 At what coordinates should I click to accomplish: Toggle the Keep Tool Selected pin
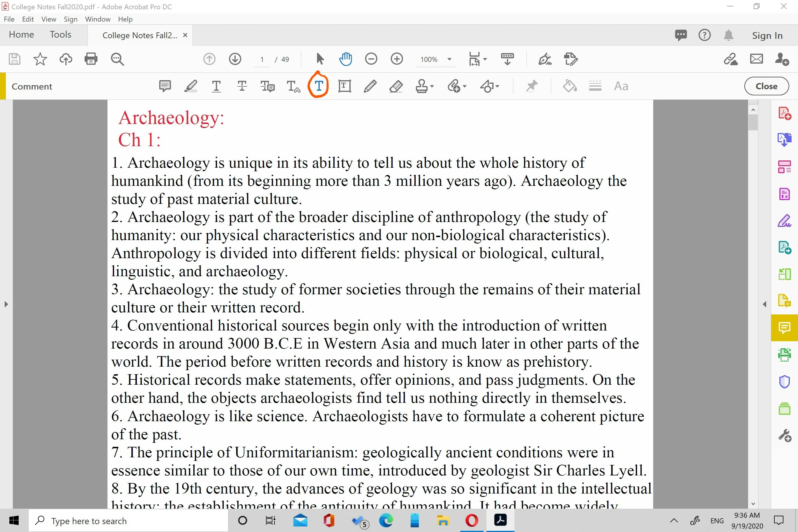pos(531,86)
